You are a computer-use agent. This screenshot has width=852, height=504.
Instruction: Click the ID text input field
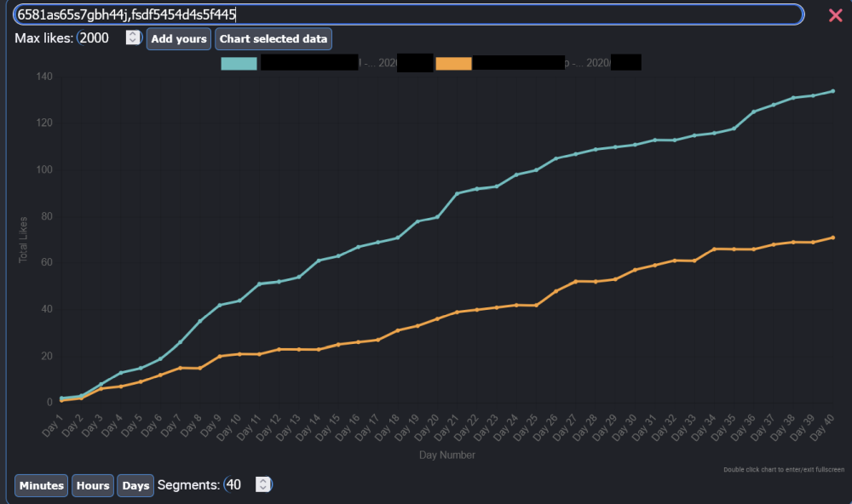pos(409,14)
